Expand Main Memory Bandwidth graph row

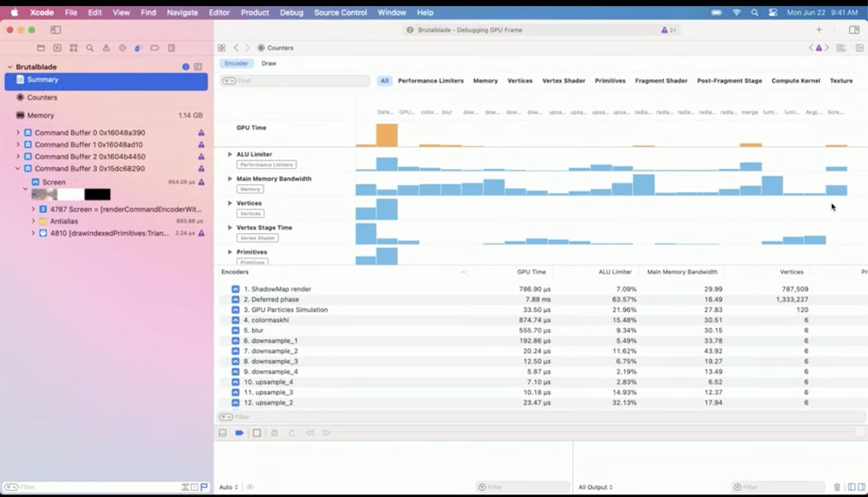[230, 178]
